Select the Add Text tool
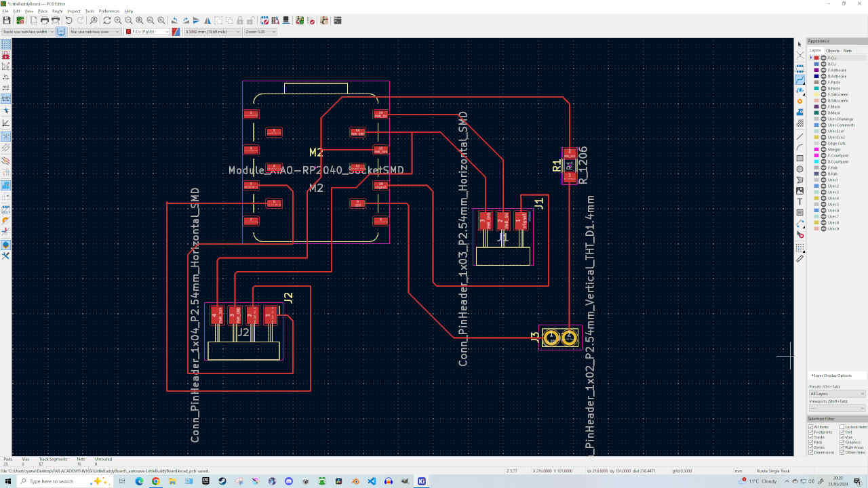 pos(800,201)
